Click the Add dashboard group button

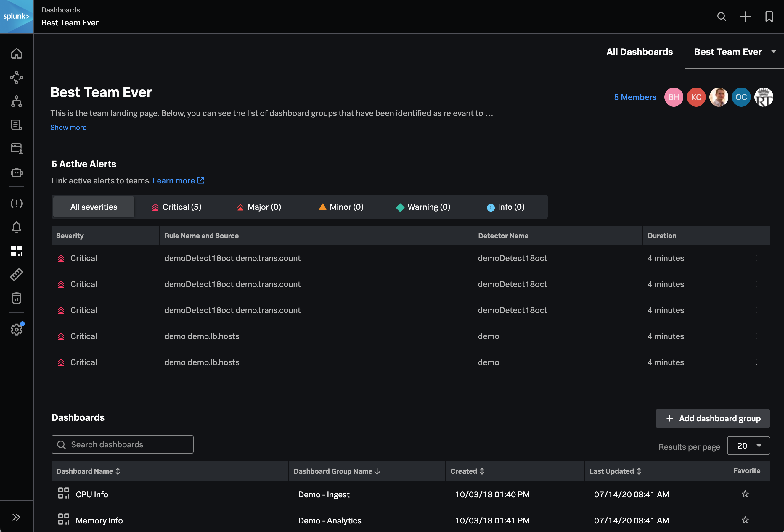[713, 418]
